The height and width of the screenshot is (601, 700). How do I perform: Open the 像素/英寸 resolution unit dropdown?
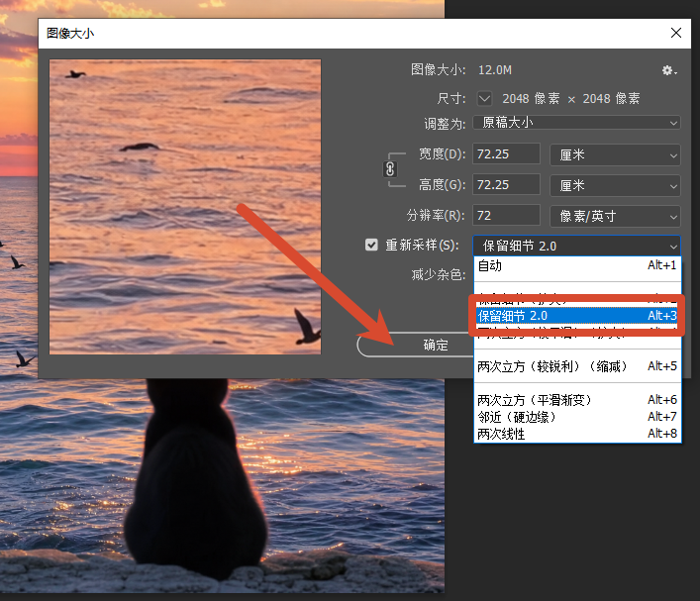(x=615, y=217)
